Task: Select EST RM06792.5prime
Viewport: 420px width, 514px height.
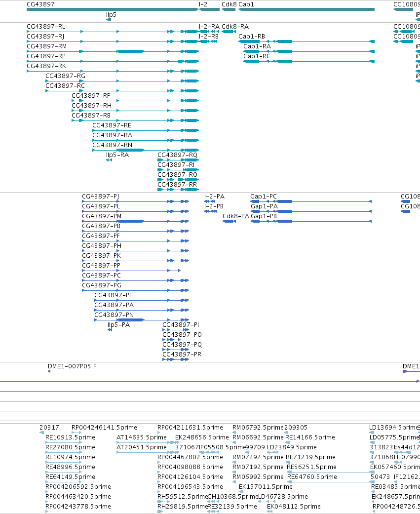Action: (234, 433)
